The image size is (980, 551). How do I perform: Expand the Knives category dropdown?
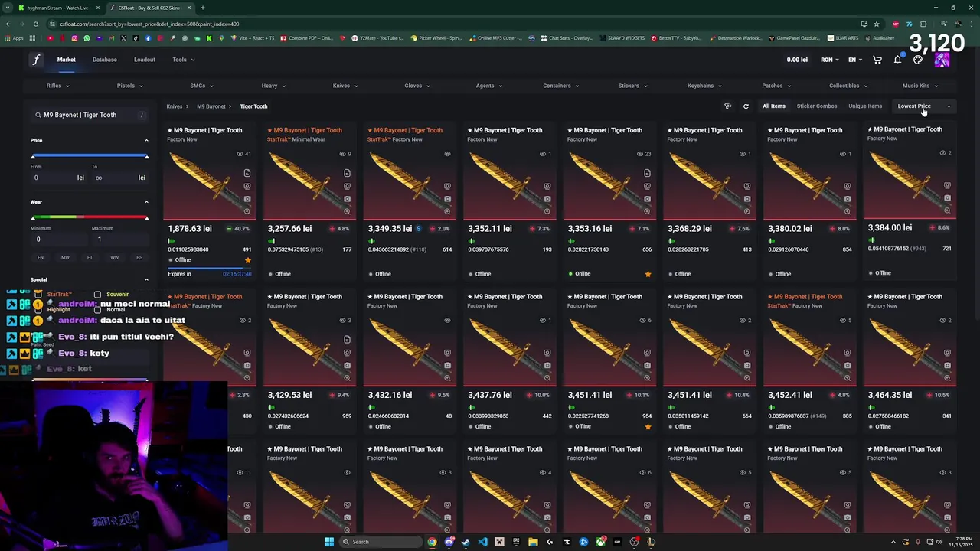pos(345,86)
